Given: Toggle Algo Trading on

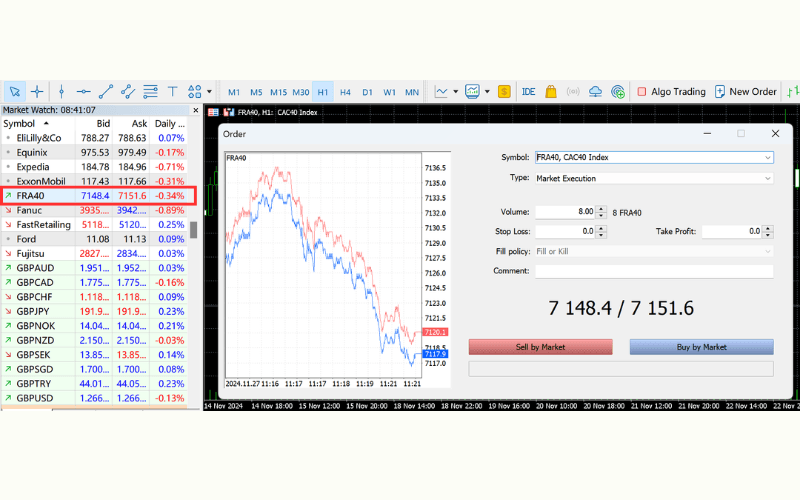Looking at the screenshot, I should point(671,91).
